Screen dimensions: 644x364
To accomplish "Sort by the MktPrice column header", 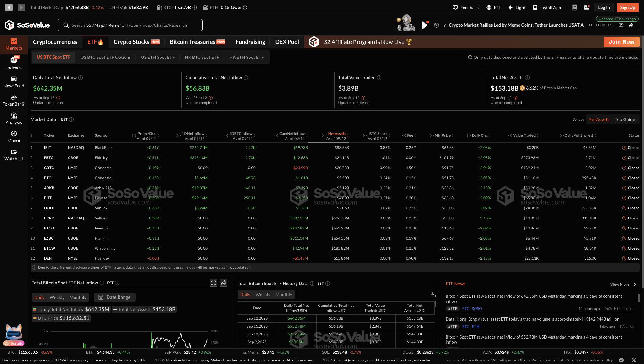I will pos(442,135).
